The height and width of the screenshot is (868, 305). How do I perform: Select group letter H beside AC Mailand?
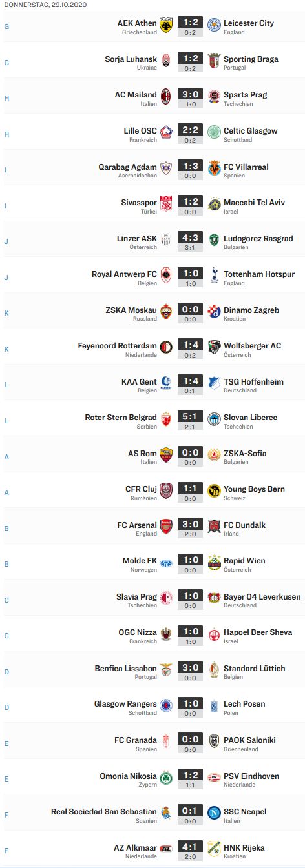(6, 98)
